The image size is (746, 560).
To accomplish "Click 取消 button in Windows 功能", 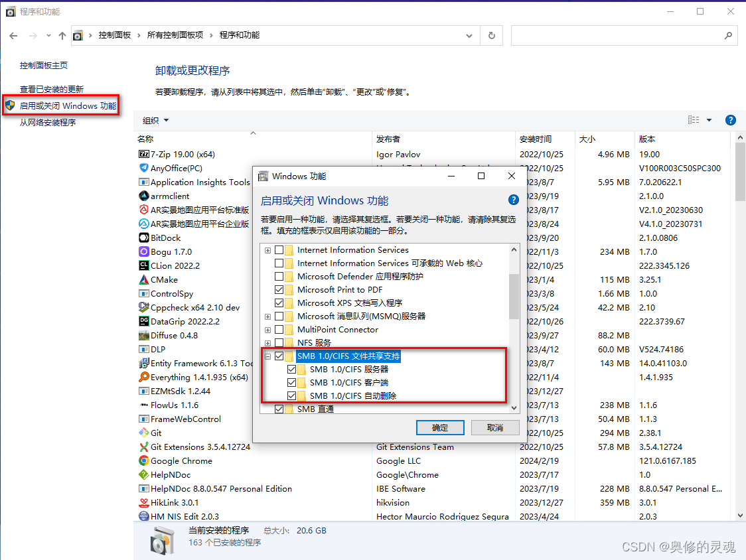I will coord(495,428).
